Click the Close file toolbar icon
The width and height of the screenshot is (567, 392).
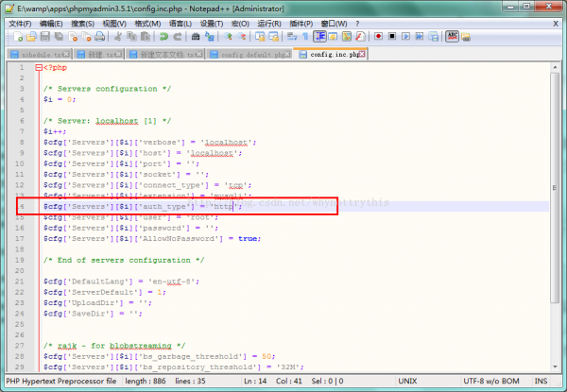click(73, 37)
